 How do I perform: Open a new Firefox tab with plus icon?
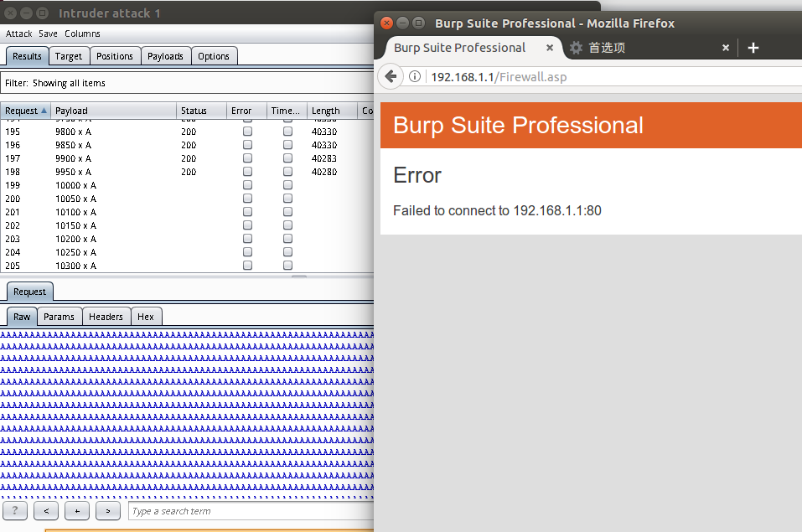[753, 48]
